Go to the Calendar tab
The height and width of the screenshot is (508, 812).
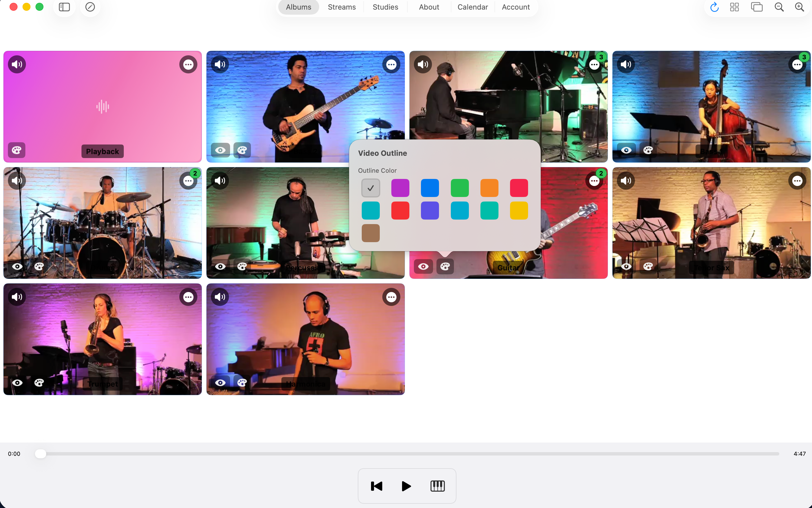click(x=473, y=7)
